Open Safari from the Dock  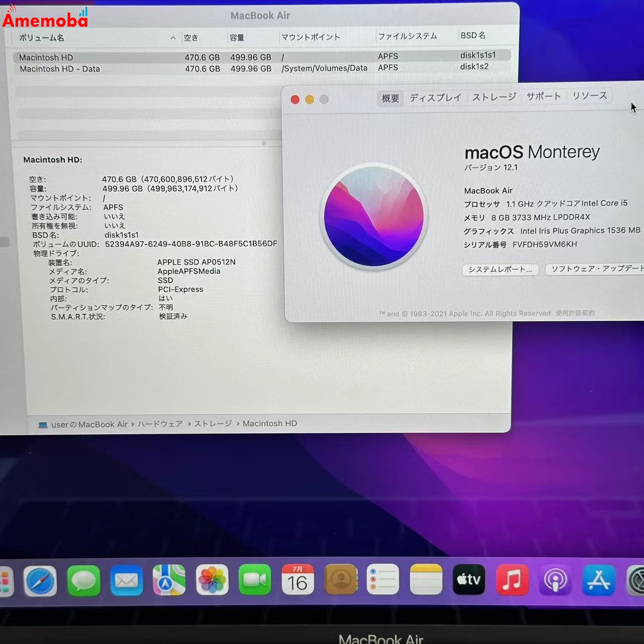click(x=40, y=580)
